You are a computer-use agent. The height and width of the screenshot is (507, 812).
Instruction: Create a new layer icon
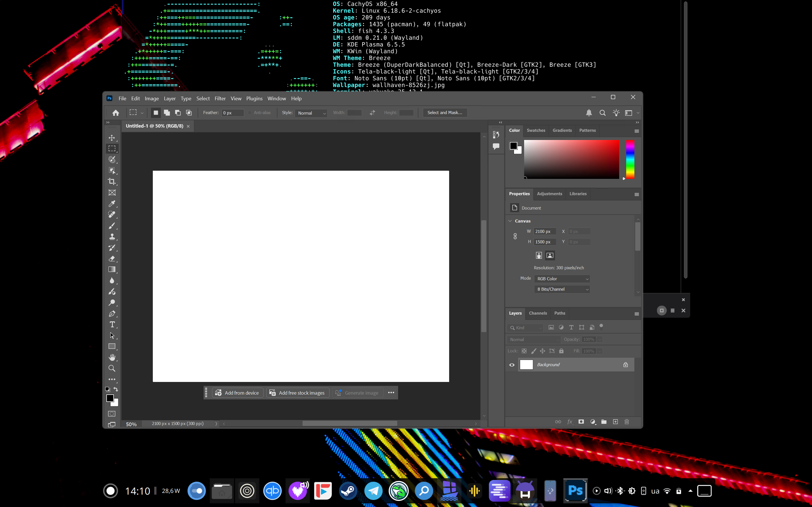pyautogui.click(x=615, y=422)
